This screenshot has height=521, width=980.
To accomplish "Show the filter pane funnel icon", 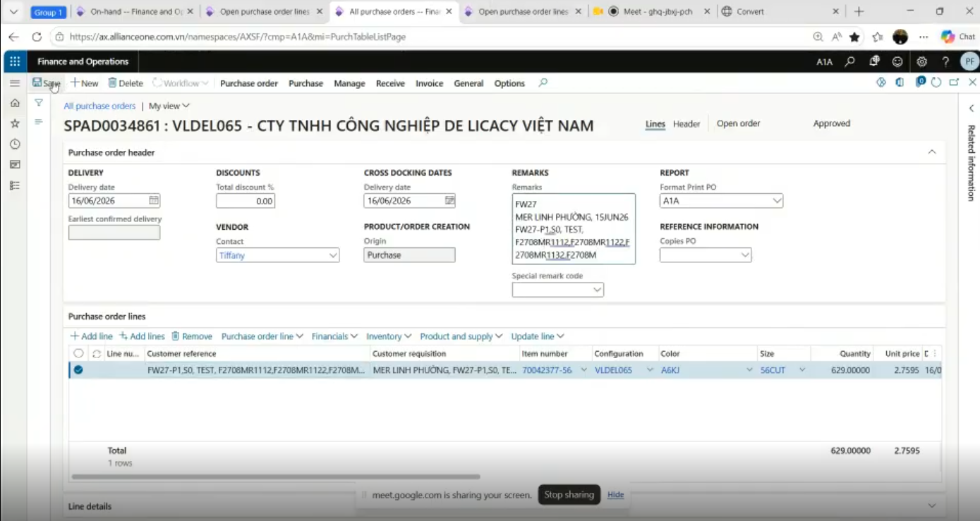I will pos(39,103).
